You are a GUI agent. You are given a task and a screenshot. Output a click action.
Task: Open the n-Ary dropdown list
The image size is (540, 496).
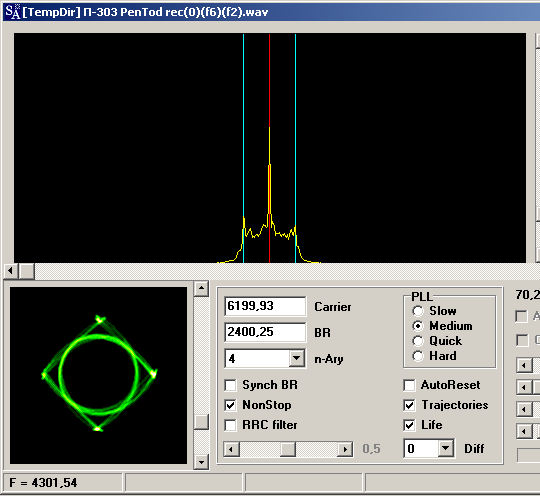click(297, 359)
